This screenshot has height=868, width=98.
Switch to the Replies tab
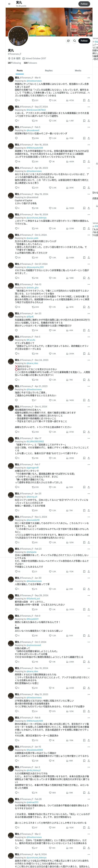click(x=49, y=70)
